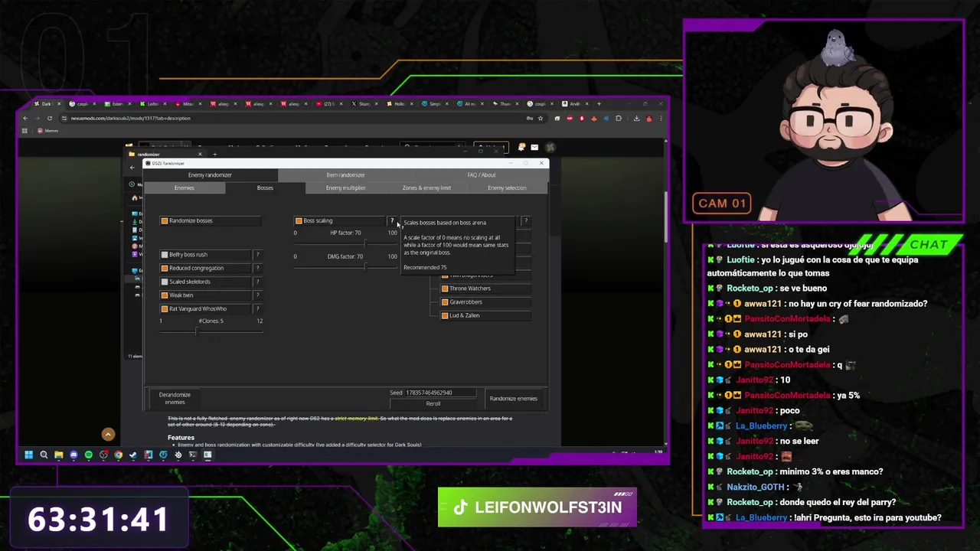This screenshot has width=980, height=551.
Task: Toggle the Boss scaling checkbox
Action: pyautogui.click(x=299, y=220)
